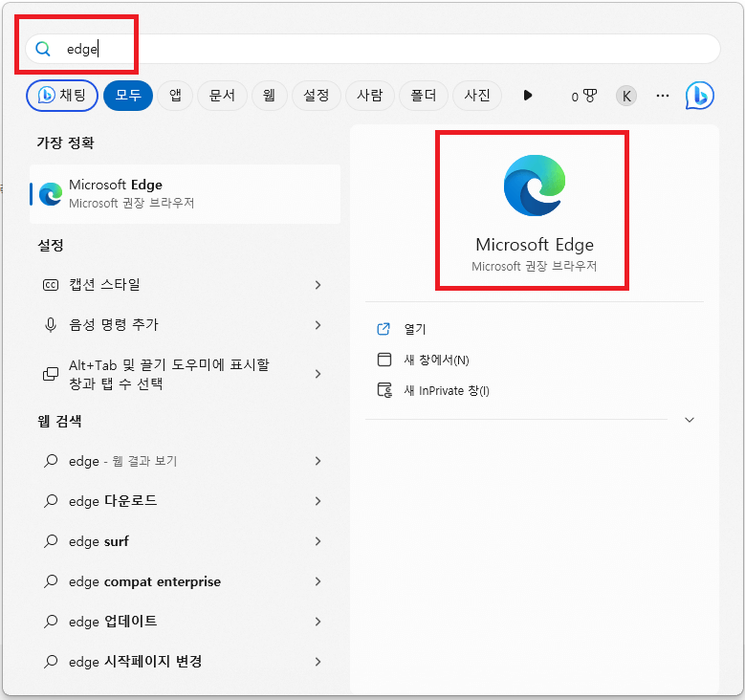Search the web for 'edge 업데이트'
This screenshot has height=700, width=745.
[186, 622]
